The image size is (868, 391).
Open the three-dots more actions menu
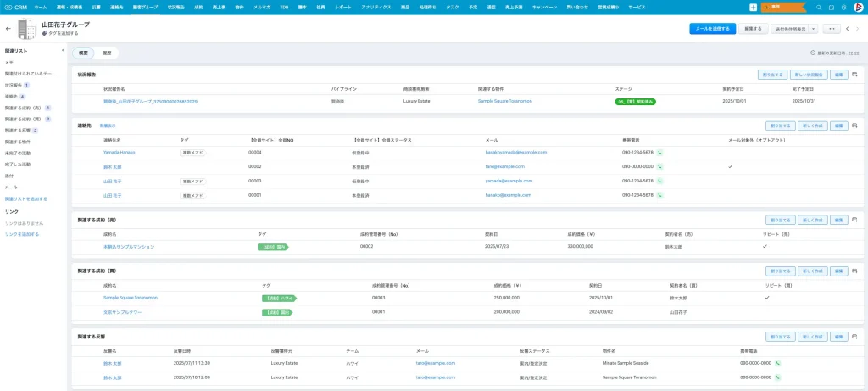click(x=831, y=28)
